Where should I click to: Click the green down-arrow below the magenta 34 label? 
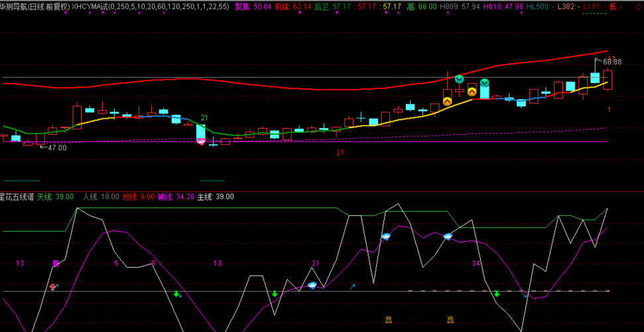click(x=497, y=293)
